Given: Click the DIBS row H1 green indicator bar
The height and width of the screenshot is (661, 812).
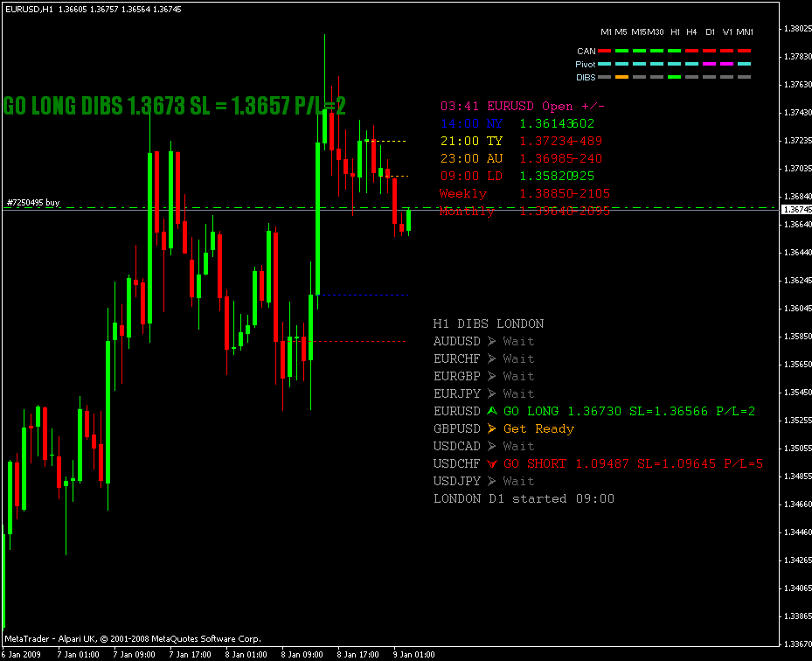Looking at the screenshot, I should (x=674, y=77).
